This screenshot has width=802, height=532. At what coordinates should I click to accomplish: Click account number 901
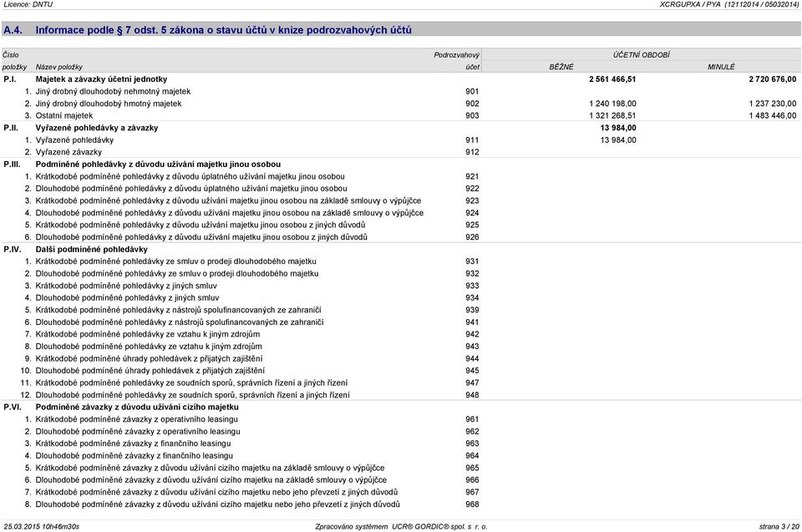tap(472, 92)
